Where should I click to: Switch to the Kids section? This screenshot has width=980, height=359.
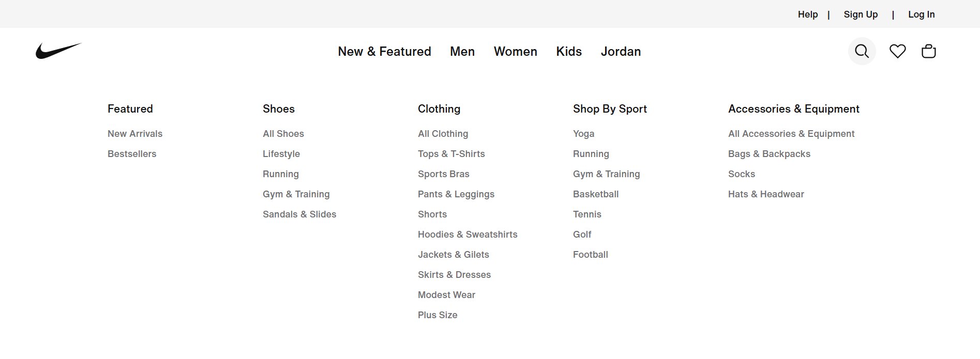pyautogui.click(x=568, y=51)
